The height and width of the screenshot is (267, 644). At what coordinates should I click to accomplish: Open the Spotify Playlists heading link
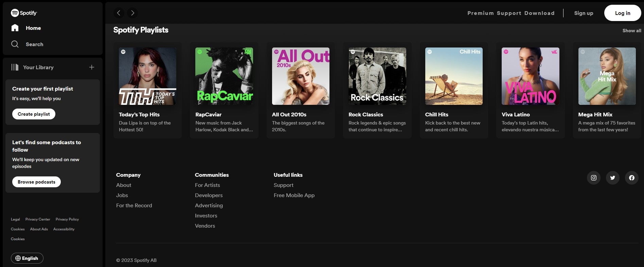click(x=141, y=30)
